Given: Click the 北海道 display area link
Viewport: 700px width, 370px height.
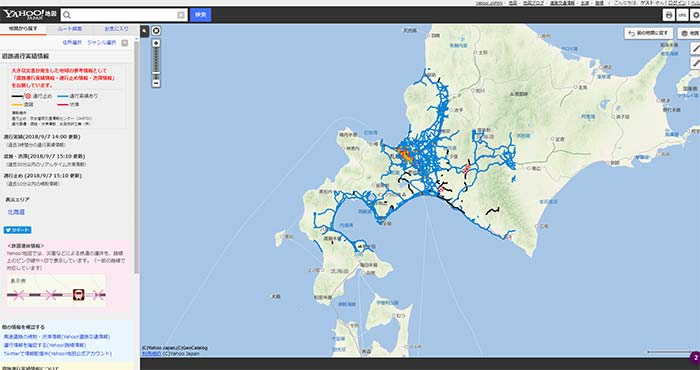Looking at the screenshot, I should [16, 212].
